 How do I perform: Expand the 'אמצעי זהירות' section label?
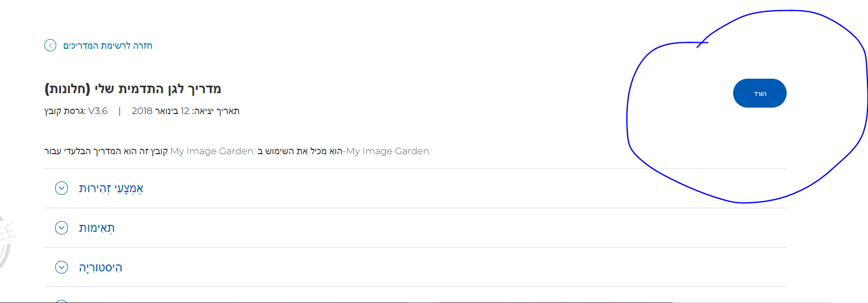click(x=111, y=188)
